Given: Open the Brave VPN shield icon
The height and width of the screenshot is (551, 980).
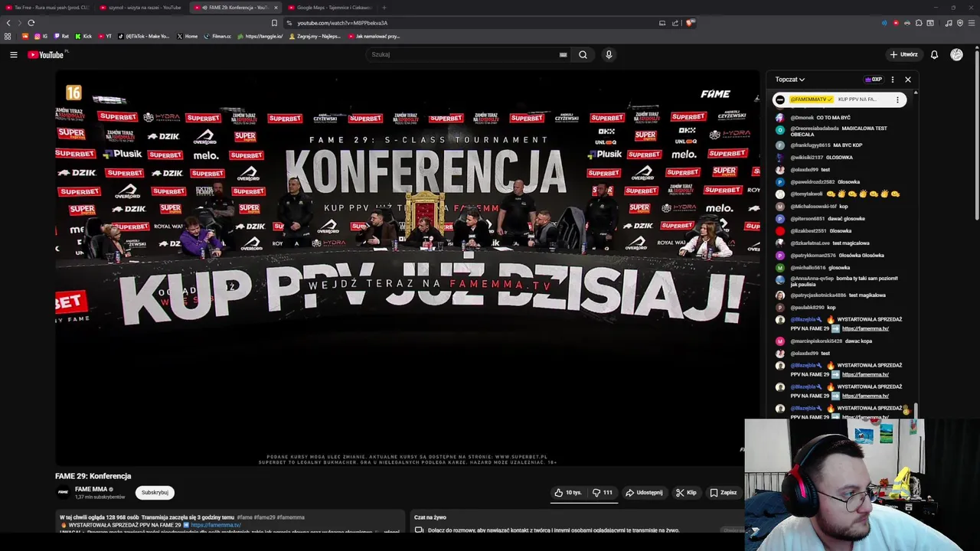Looking at the screenshot, I should (x=960, y=23).
